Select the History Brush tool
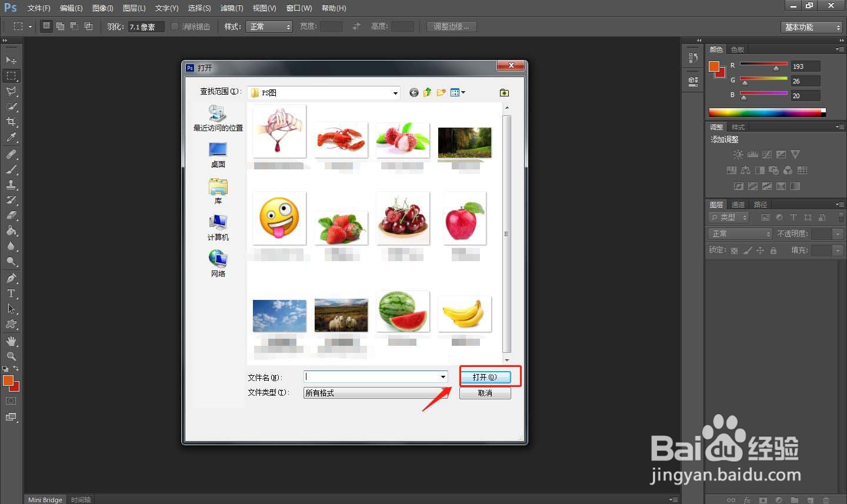 click(x=11, y=200)
